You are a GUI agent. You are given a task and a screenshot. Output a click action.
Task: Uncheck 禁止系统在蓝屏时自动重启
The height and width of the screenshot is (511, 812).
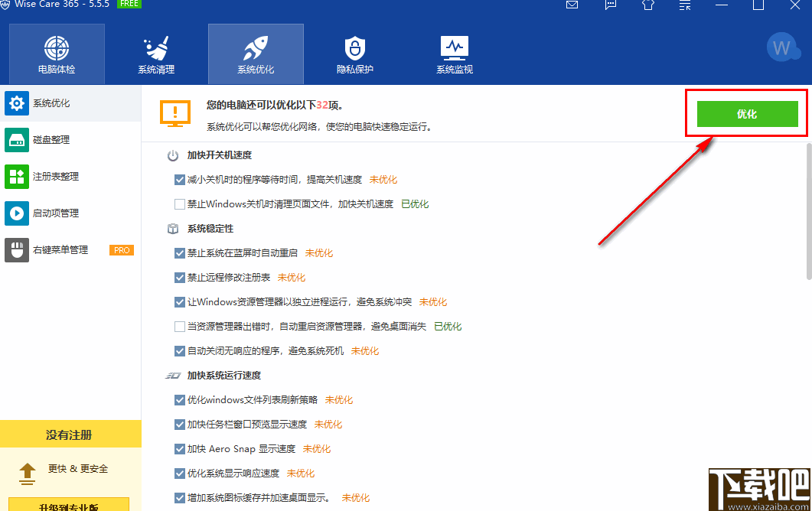tap(180, 253)
